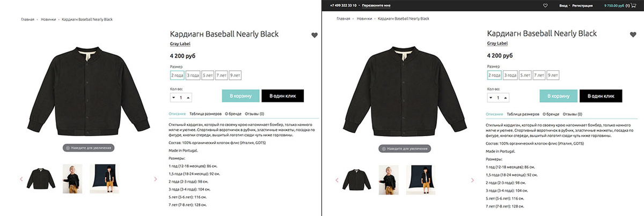Select size 3 года on the headerless page
The width and height of the screenshot is (644, 216).
[193, 76]
